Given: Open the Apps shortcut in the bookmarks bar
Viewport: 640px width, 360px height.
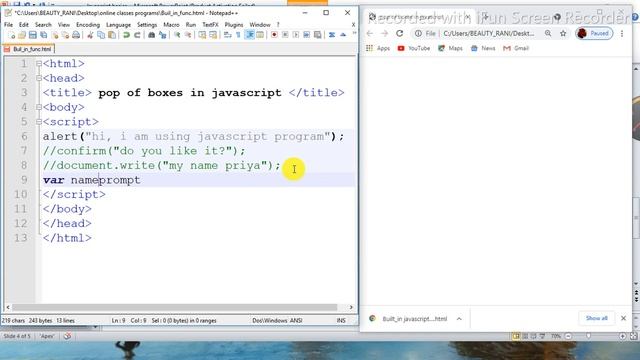Looking at the screenshot, I should point(378,48).
